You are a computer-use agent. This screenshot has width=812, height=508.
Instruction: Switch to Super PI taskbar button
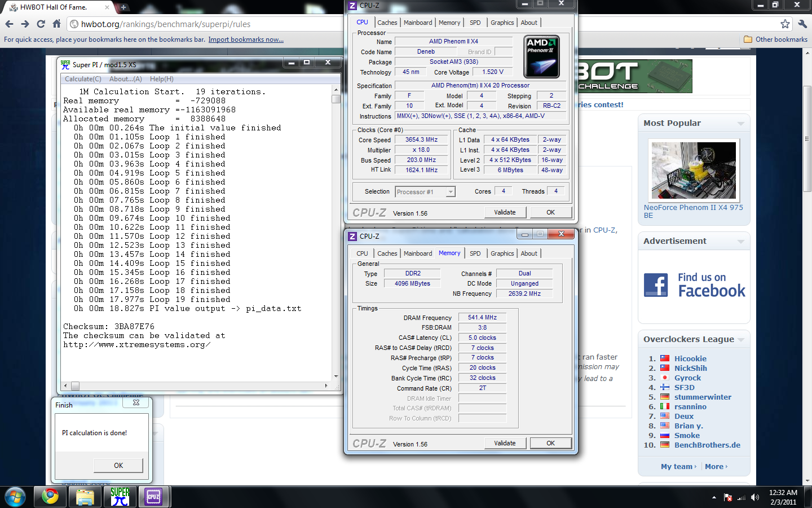pyautogui.click(x=120, y=497)
